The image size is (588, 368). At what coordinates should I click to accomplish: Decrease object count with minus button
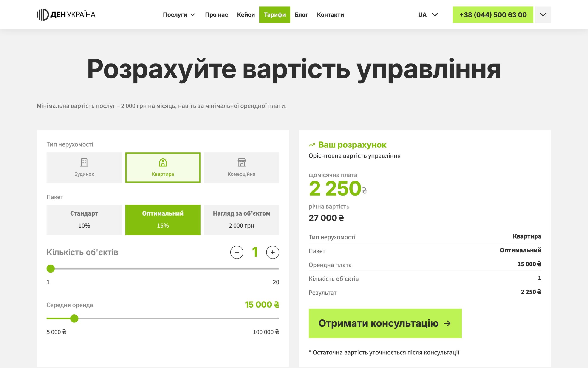point(237,252)
